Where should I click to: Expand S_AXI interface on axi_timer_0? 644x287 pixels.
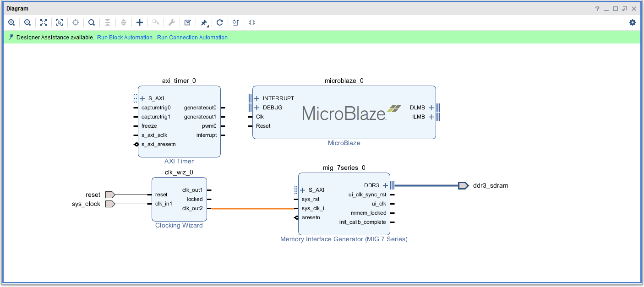click(x=142, y=98)
